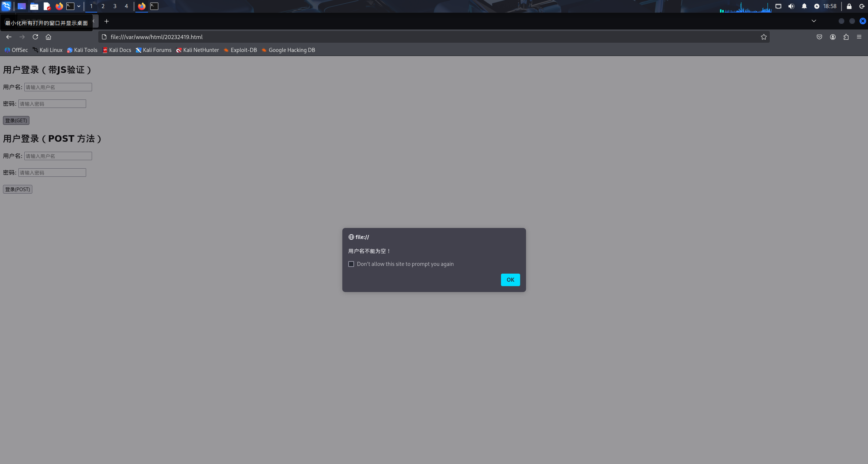Screen dimensions: 868x464
Task: Open the Firefox home page
Action: 48,37
